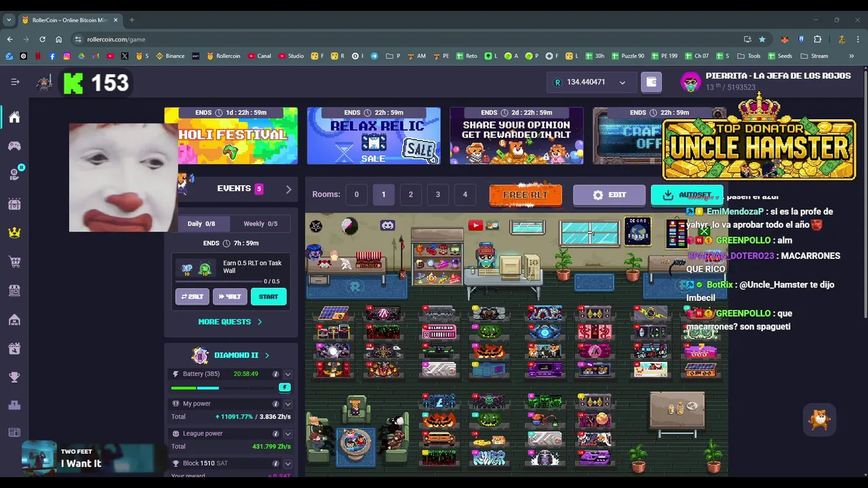Click the Battery recharge lightning icon
The width and height of the screenshot is (868, 488).
tap(285, 388)
